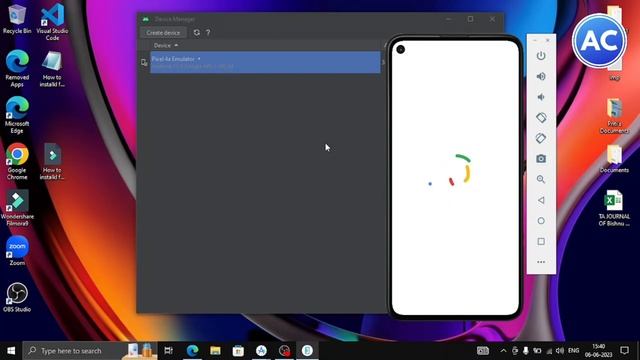This screenshot has height=360, width=640.
Task: Open Device Manager help question mark
Action: (208, 33)
